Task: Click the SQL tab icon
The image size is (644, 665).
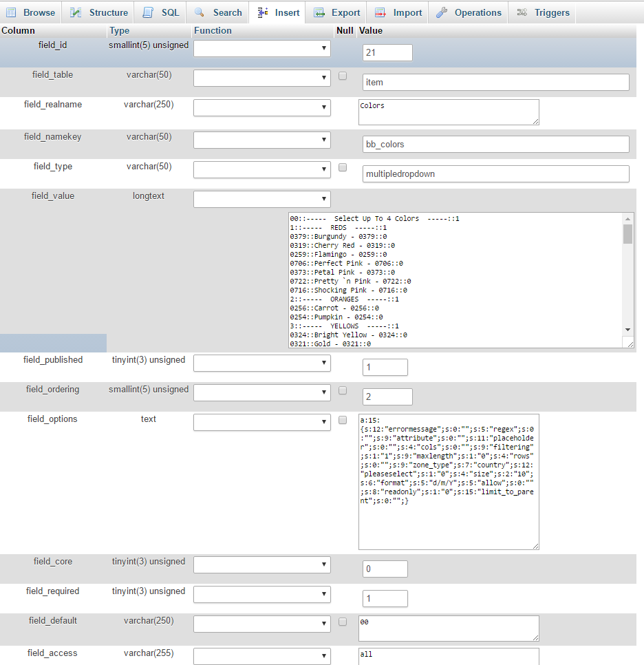Action: coord(148,12)
